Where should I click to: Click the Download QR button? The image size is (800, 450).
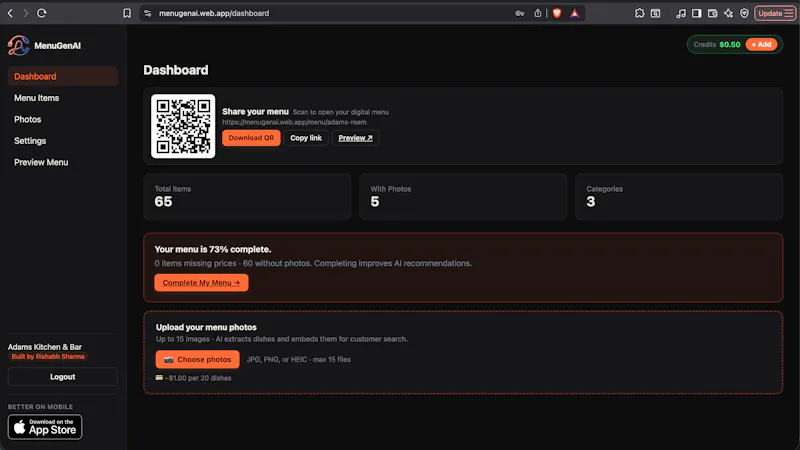point(251,138)
